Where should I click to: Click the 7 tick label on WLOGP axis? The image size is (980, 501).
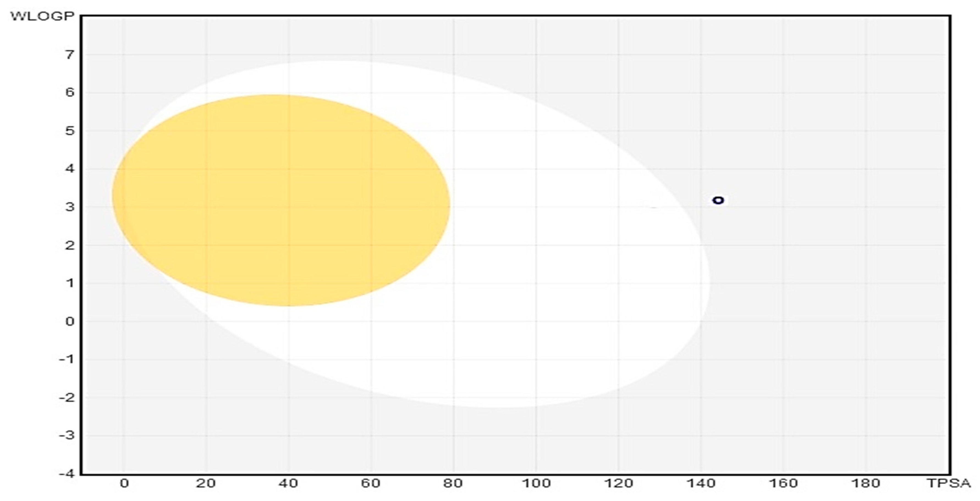(x=69, y=55)
